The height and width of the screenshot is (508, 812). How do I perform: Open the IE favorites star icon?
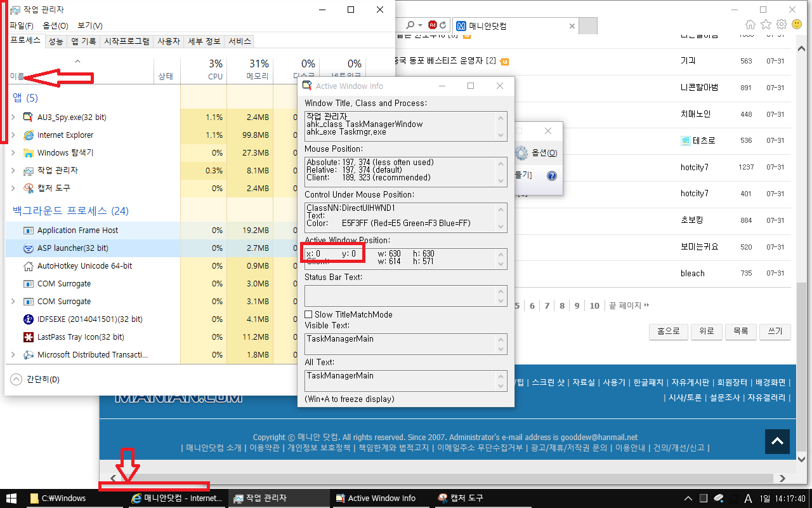tap(766, 25)
